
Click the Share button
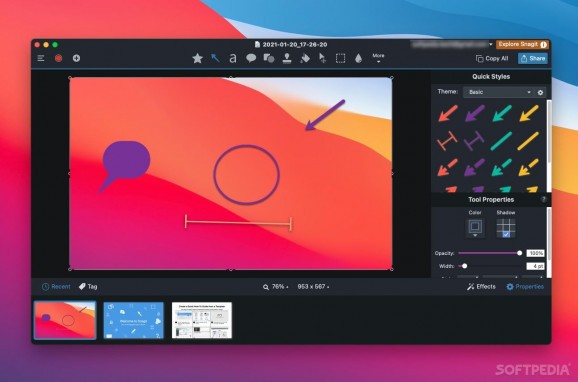(x=533, y=58)
